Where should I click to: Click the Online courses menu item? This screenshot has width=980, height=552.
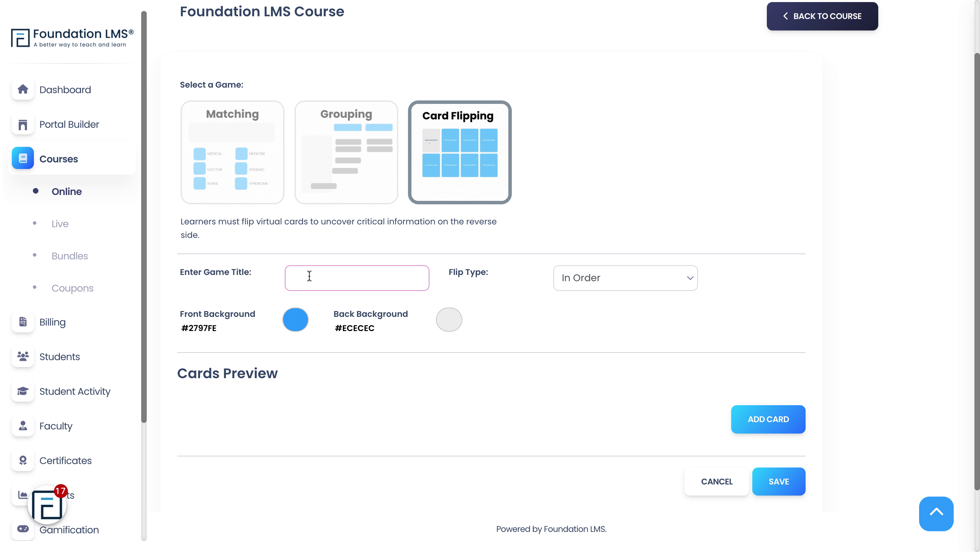[x=67, y=190]
